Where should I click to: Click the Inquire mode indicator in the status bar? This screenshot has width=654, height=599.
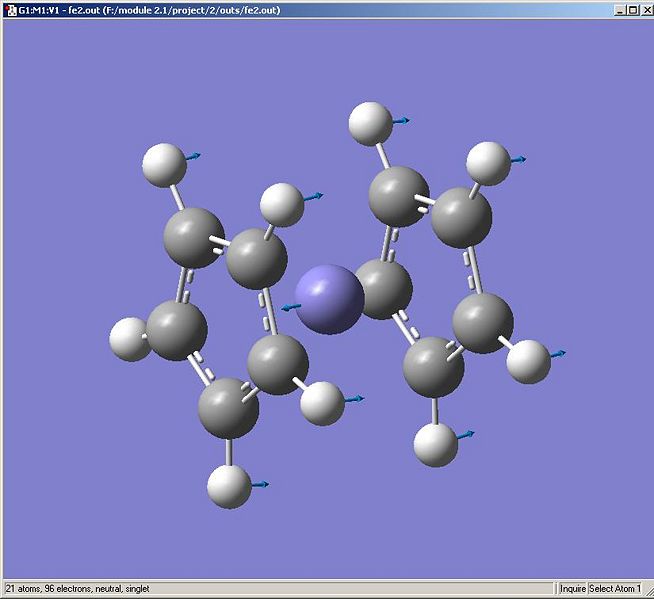[x=573, y=589]
